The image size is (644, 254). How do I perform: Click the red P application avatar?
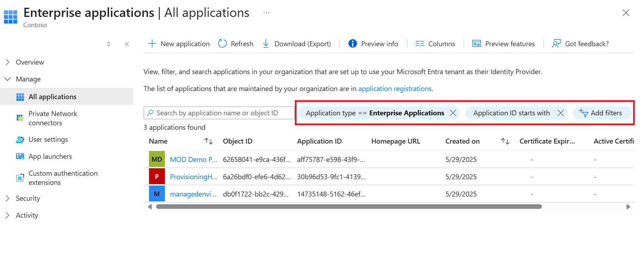click(157, 177)
